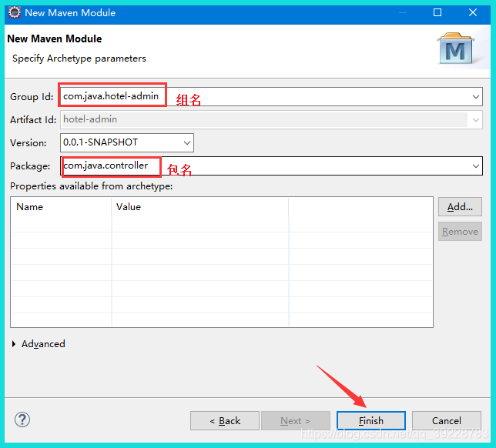
Task: Click the Eclipse icon in title bar
Action: point(14,12)
